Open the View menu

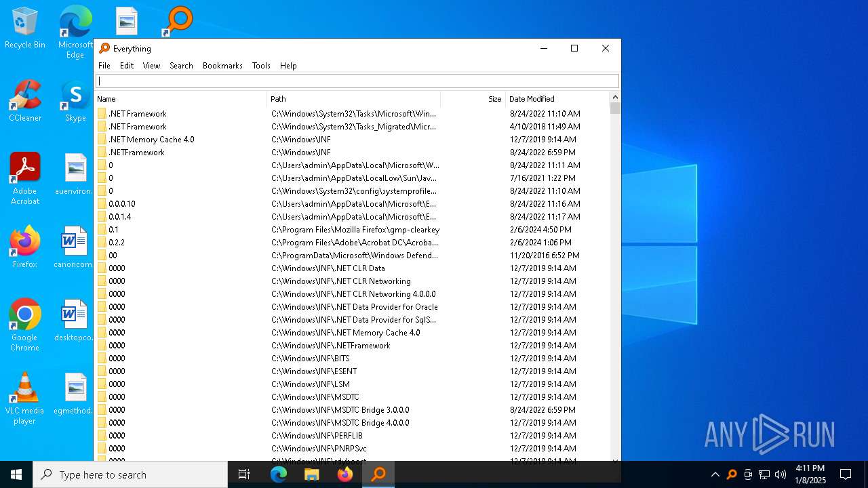coord(151,66)
